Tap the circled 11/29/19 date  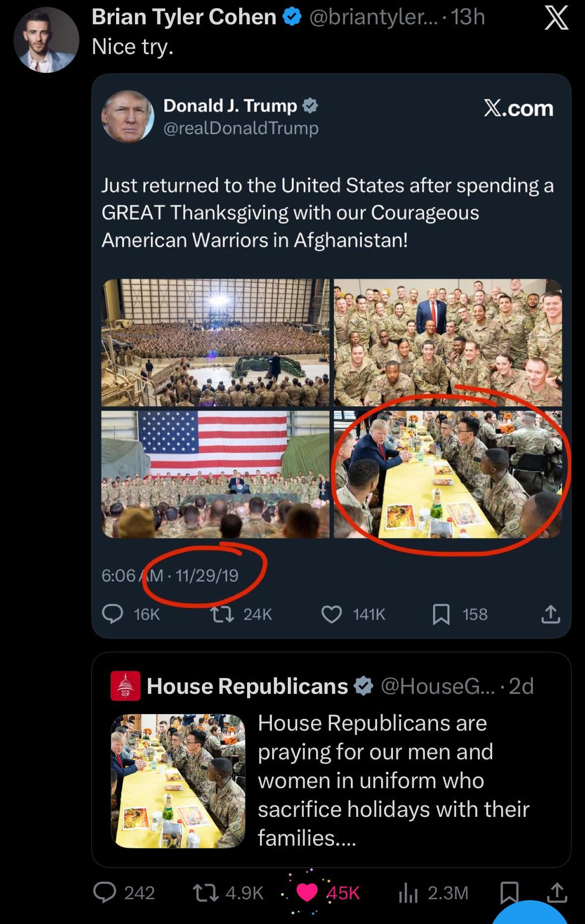pos(206,575)
